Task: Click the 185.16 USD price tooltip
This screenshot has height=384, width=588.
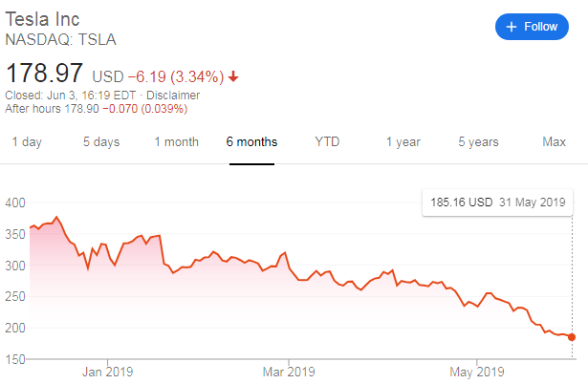Action: pos(497,203)
